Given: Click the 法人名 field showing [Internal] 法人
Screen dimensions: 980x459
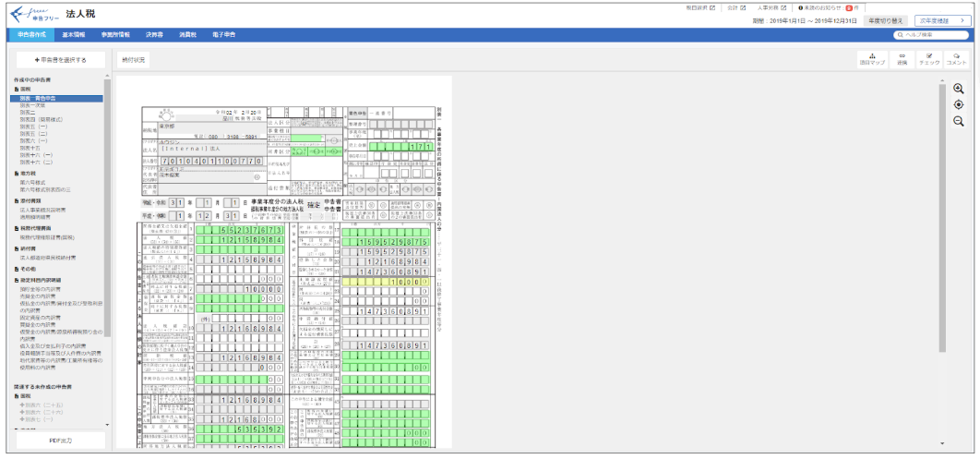Looking at the screenshot, I should click(210, 149).
